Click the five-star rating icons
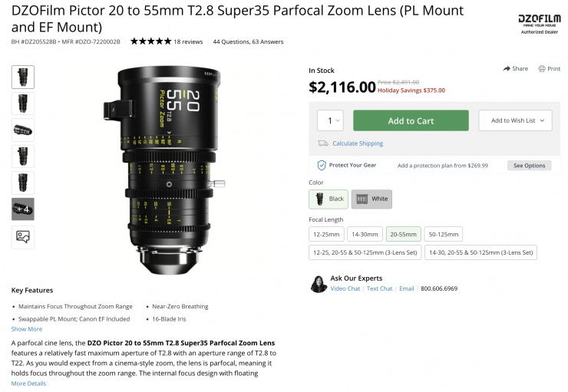 click(x=150, y=41)
